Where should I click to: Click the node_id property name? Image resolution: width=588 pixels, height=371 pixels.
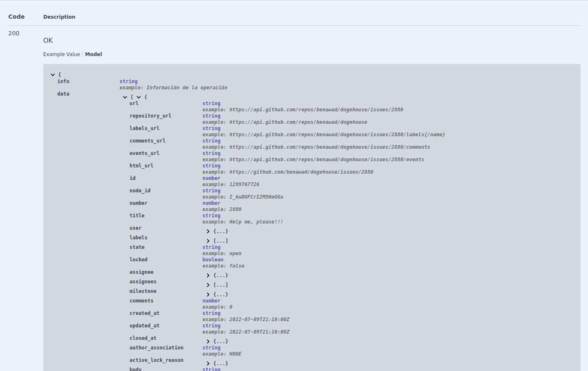[140, 191]
